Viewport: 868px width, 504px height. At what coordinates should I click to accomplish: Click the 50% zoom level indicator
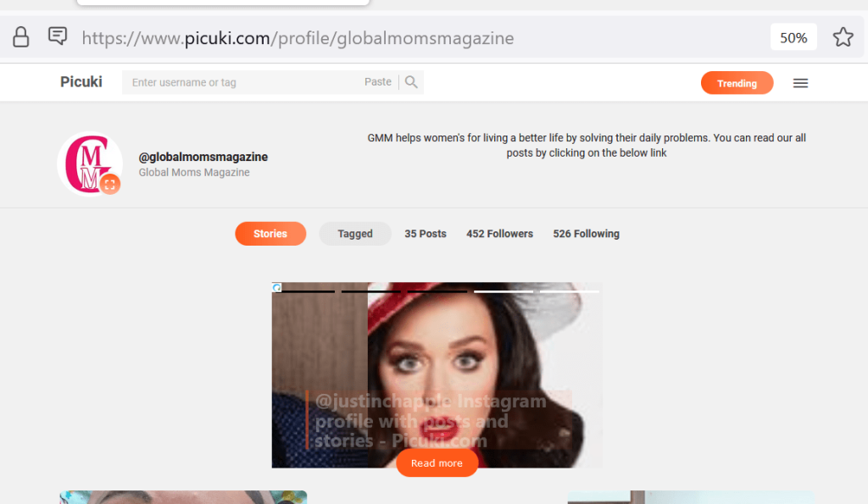[x=793, y=37]
